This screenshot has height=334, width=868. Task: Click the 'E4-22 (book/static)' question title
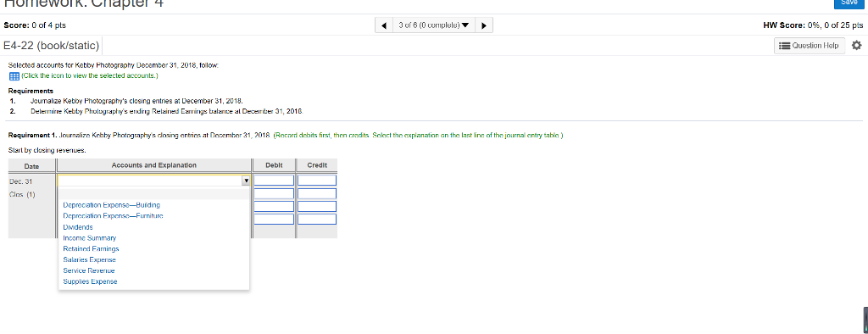(52, 46)
